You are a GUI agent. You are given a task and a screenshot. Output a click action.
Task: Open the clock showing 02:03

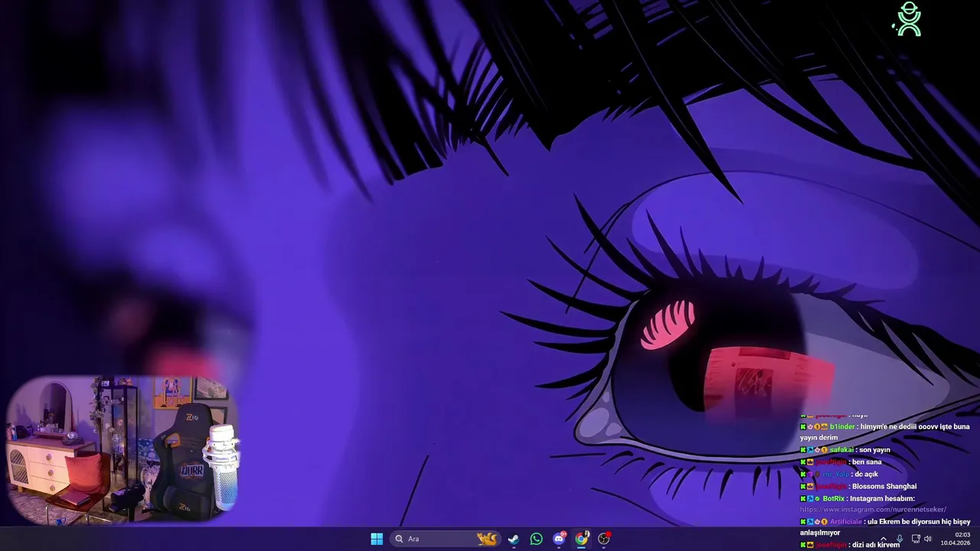click(962, 534)
